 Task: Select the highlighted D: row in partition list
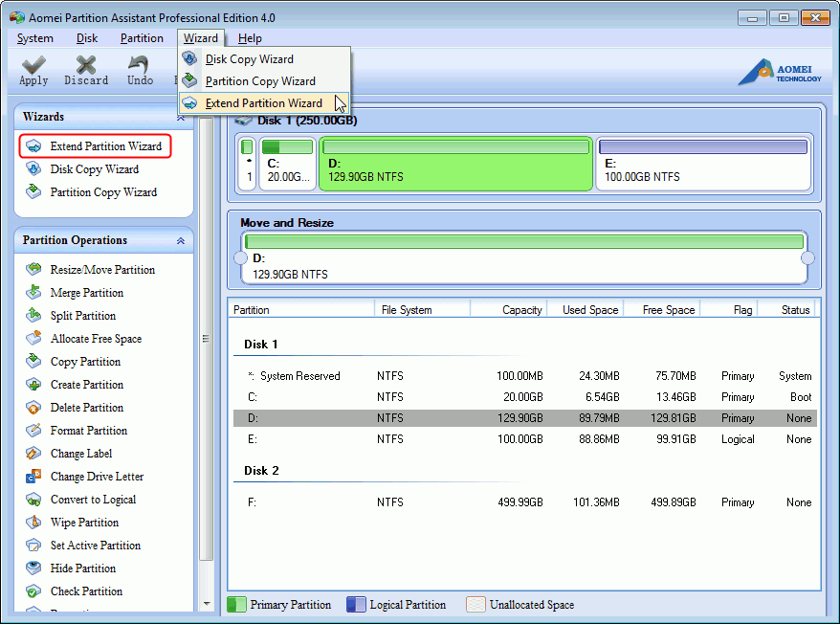tap(525, 418)
